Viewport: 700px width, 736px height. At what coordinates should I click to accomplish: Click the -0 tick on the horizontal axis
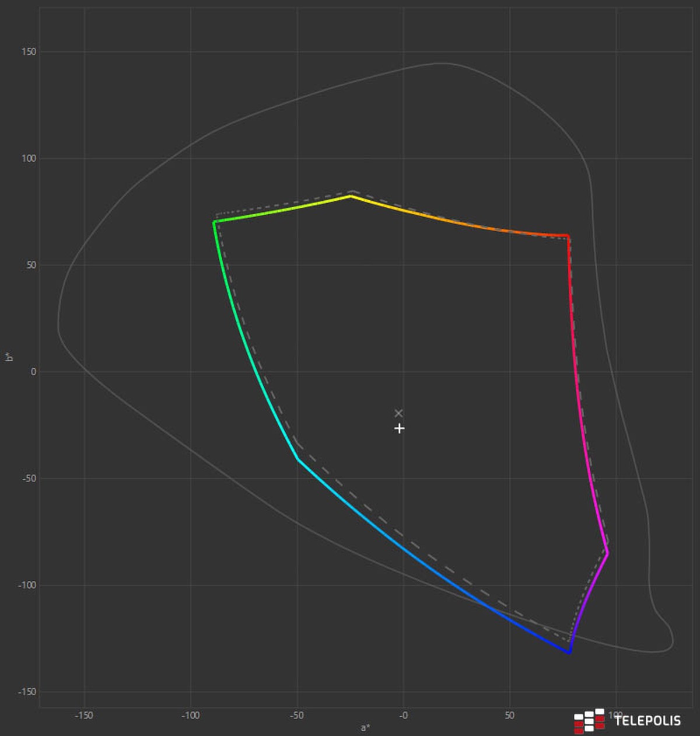pyautogui.click(x=403, y=716)
